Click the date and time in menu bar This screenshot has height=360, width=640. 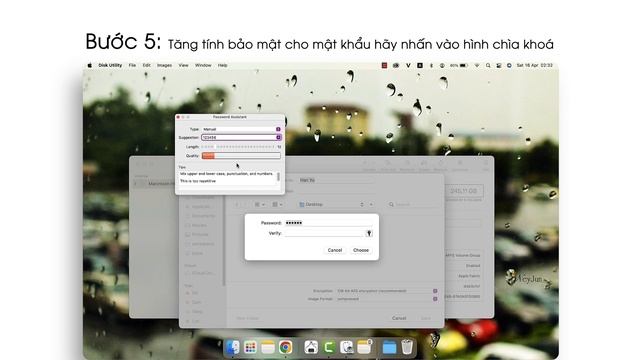(535, 65)
